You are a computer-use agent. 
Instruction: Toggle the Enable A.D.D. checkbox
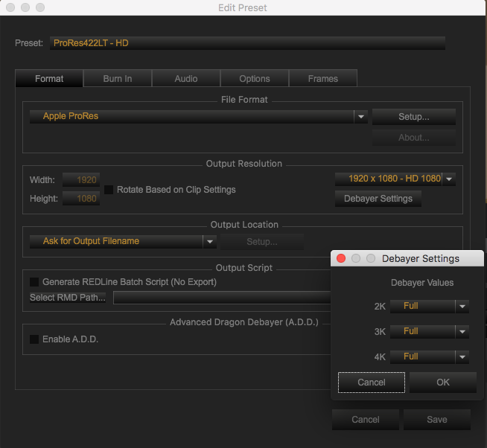point(34,339)
